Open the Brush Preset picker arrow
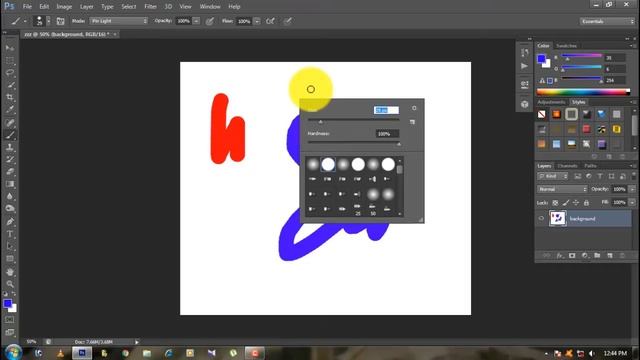This screenshot has width=640, height=360. pyautogui.click(x=48, y=21)
